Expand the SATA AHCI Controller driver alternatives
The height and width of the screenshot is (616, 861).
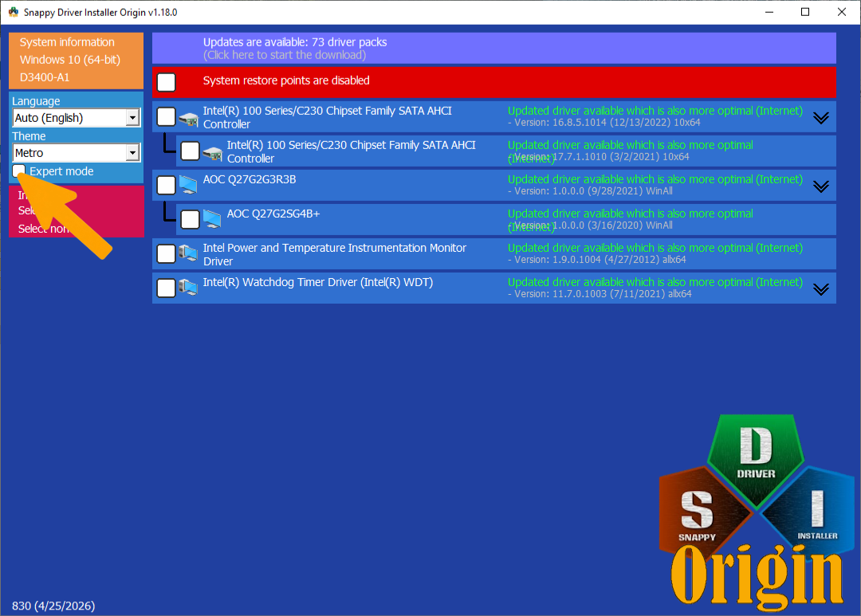coord(821,118)
